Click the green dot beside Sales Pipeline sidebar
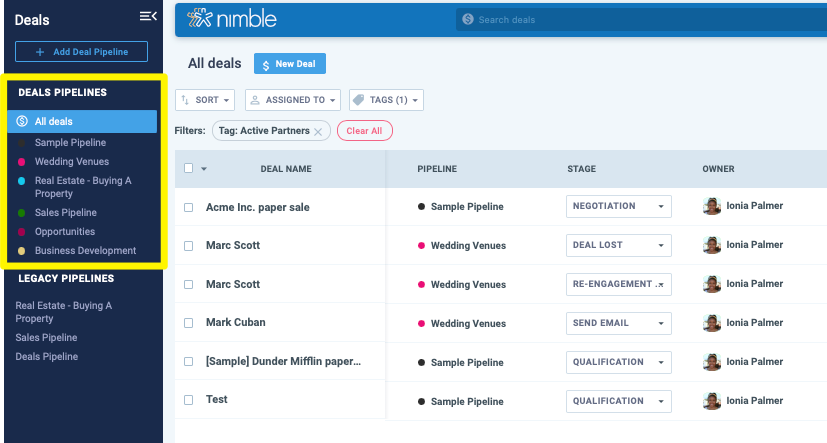 click(x=22, y=213)
